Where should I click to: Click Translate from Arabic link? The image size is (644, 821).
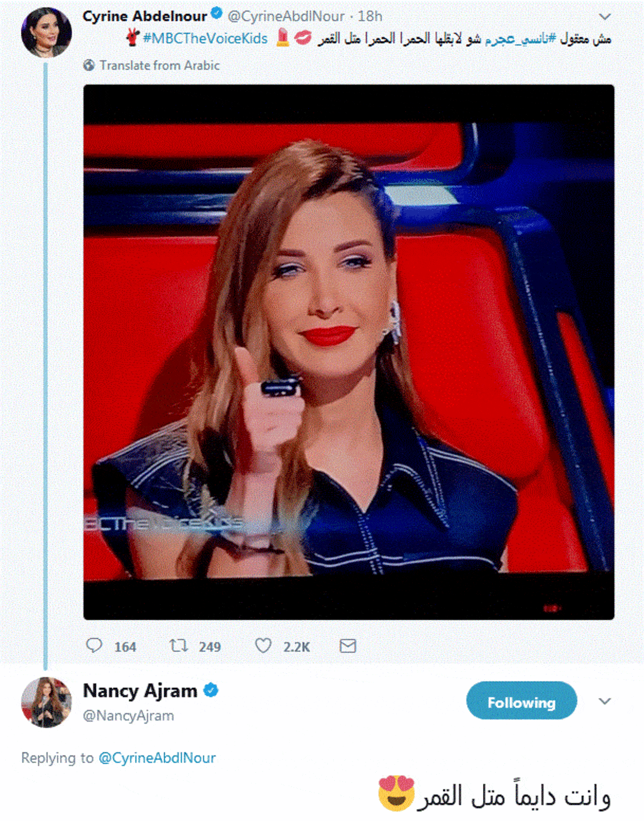[159, 66]
